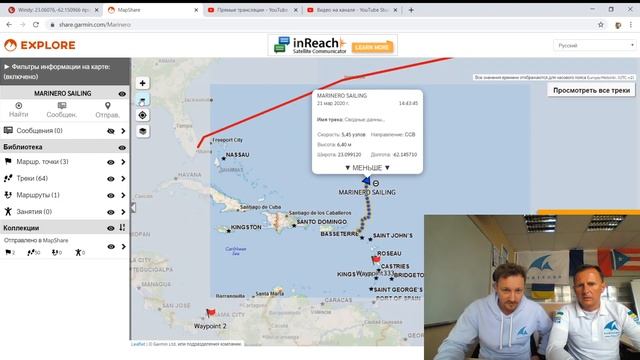The image size is (640, 360).
Task: Hide Маршр. точки on the map
Action: [111, 162]
